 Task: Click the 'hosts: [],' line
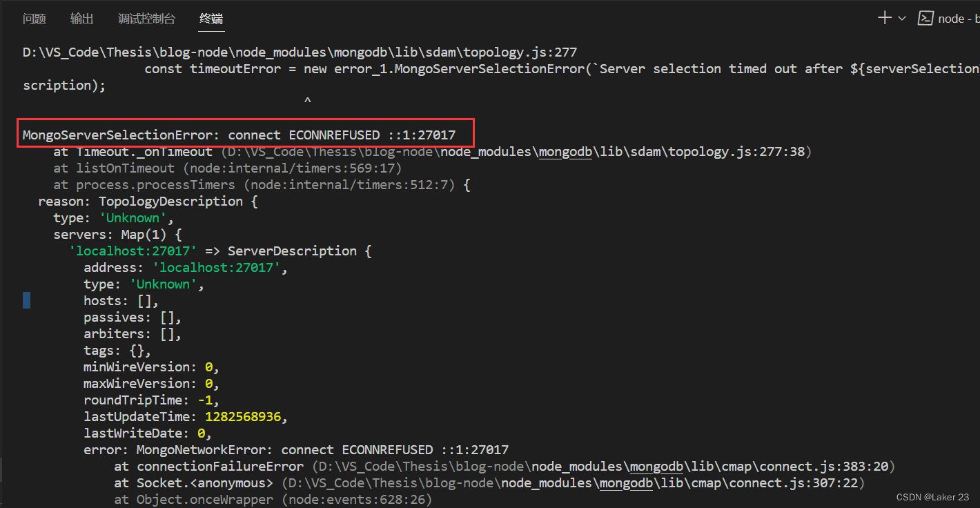tap(121, 300)
